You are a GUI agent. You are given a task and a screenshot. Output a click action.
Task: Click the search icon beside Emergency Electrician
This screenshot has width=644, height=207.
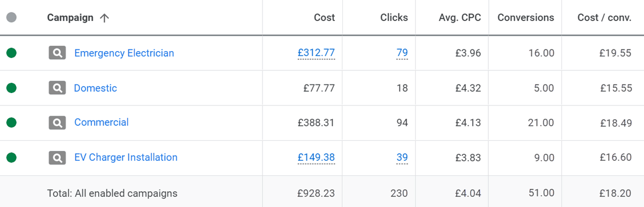point(57,53)
